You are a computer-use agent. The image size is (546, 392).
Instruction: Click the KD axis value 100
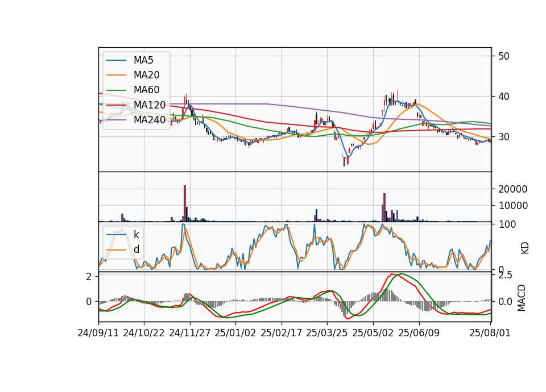pyautogui.click(x=507, y=225)
